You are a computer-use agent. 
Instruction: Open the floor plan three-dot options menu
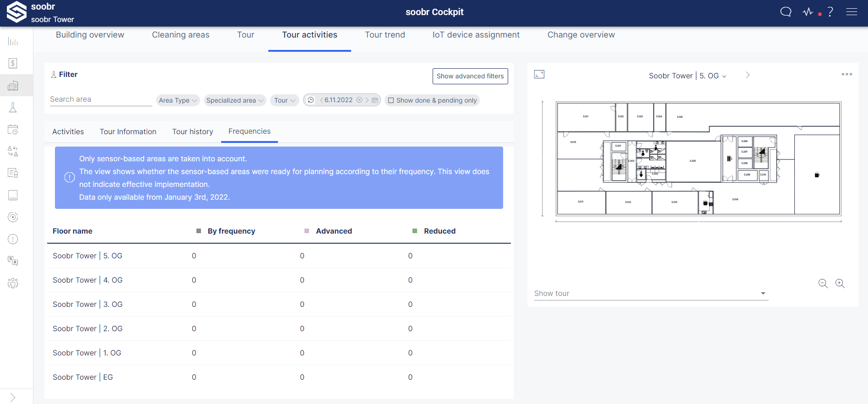point(847,74)
